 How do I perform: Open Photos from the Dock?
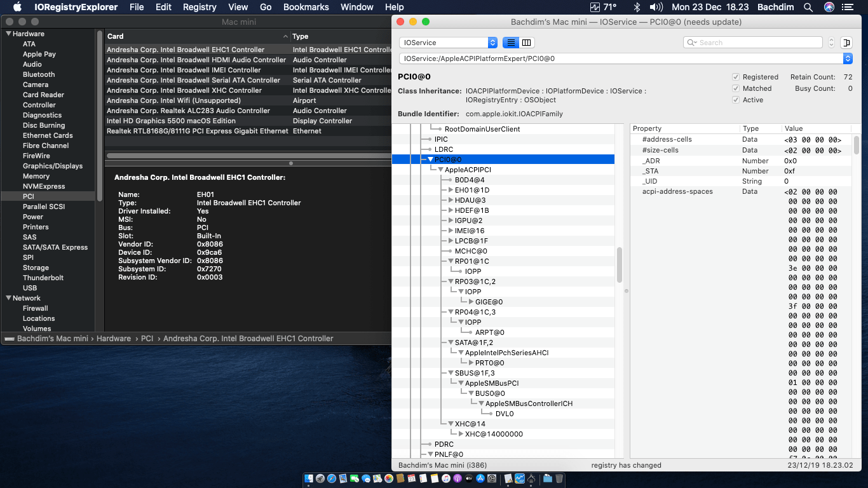[x=389, y=478]
